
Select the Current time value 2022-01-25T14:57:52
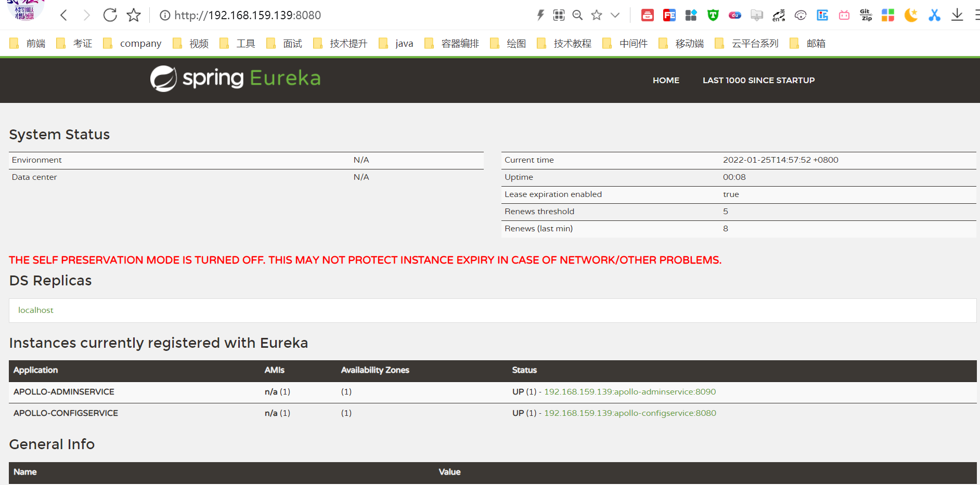click(x=781, y=160)
